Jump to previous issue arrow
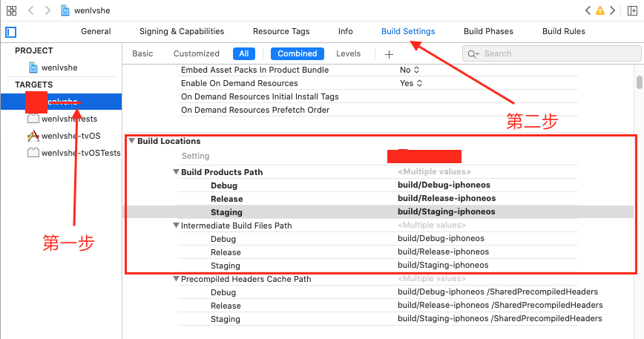 [x=588, y=10]
